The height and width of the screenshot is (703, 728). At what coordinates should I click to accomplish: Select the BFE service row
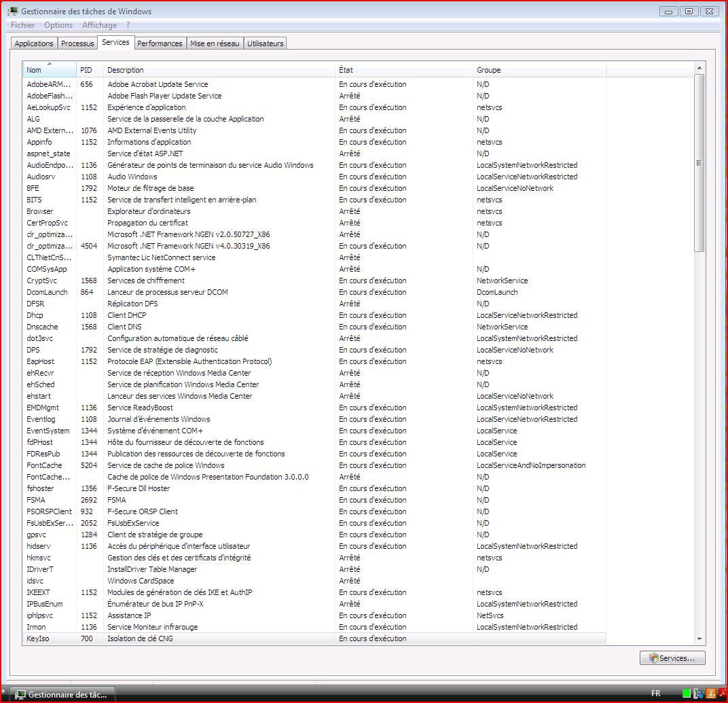(x=314, y=188)
